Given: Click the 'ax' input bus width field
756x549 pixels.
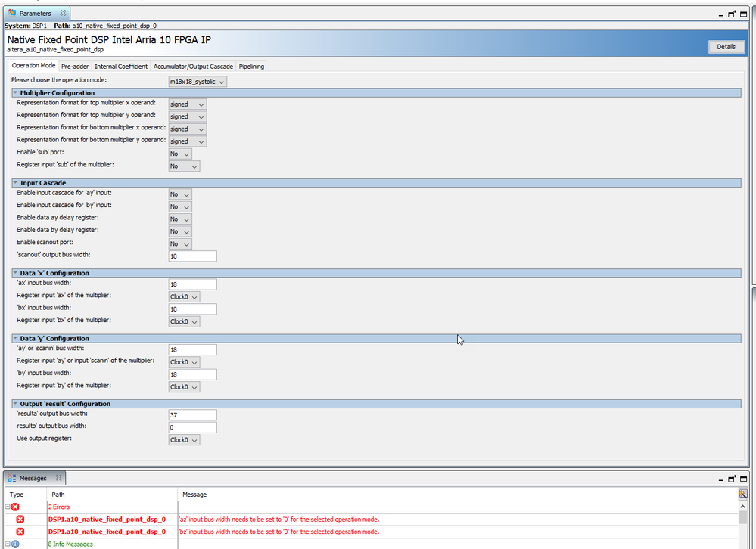Looking at the screenshot, I should (x=192, y=284).
